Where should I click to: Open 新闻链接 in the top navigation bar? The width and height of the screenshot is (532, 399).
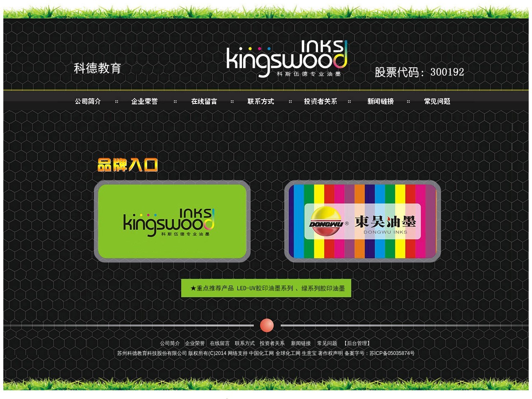click(x=381, y=101)
